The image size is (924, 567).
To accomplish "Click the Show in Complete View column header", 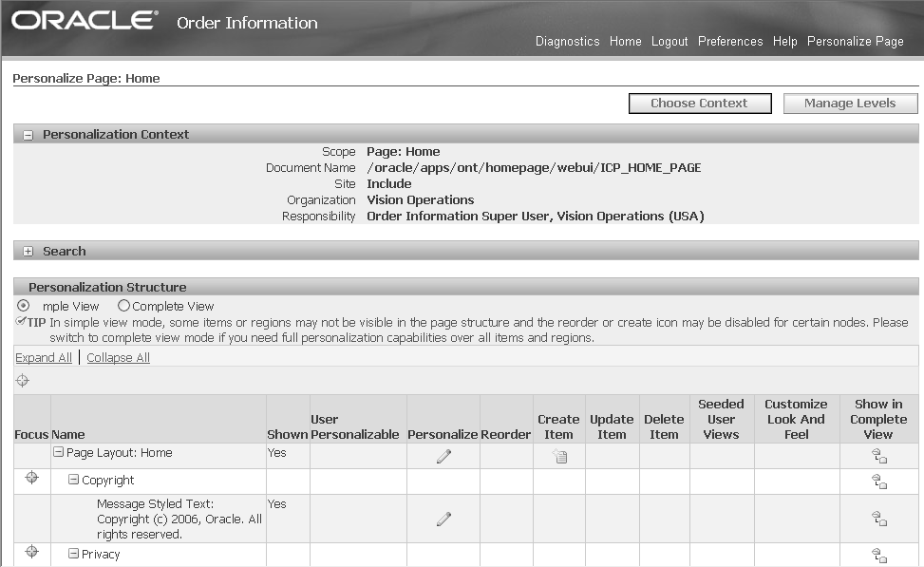I will pyautogui.click(x=878, y=419).
